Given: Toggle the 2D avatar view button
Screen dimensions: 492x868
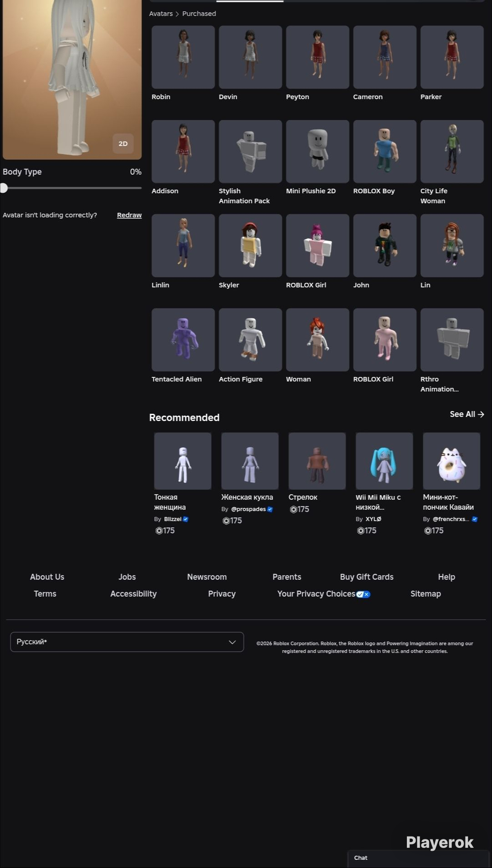Looking at the screenshot, I should [x=123, y=144].
